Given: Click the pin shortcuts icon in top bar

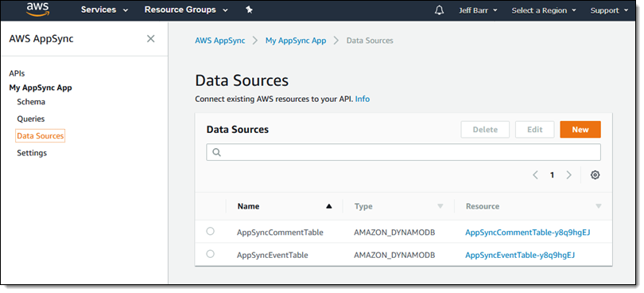Looking at the screenshot, I should pos(249,10).
